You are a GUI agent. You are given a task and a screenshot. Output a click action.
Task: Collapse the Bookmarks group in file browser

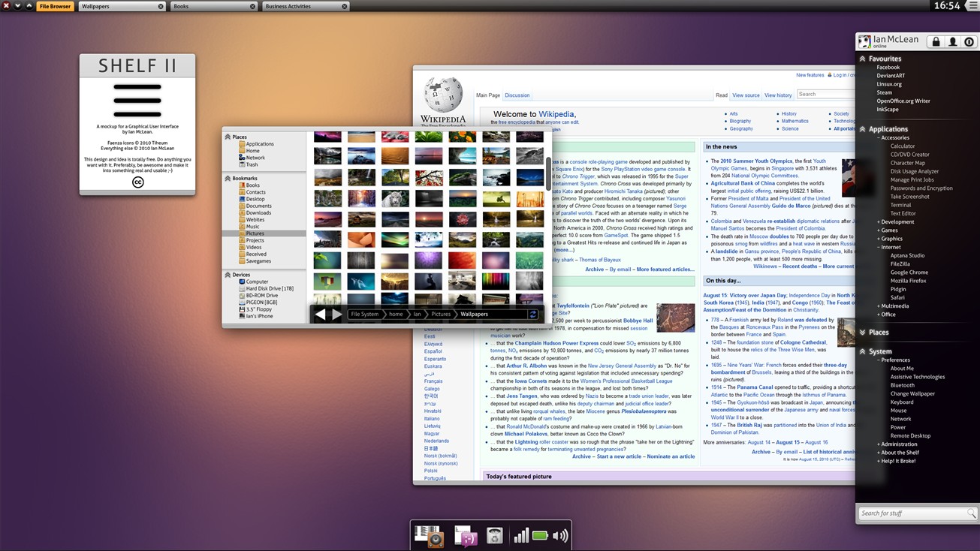pos(228,179)
